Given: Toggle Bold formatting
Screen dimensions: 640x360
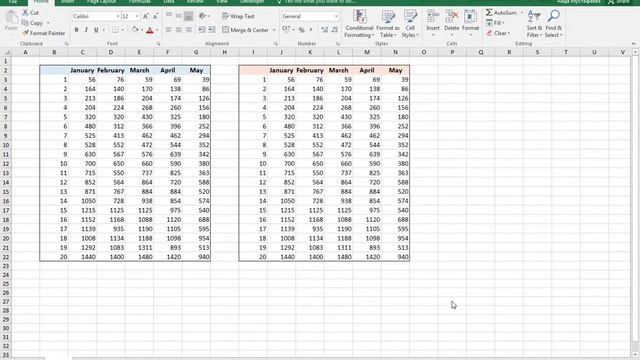Looking at the screenshot, I should click(x=76, y=30).
